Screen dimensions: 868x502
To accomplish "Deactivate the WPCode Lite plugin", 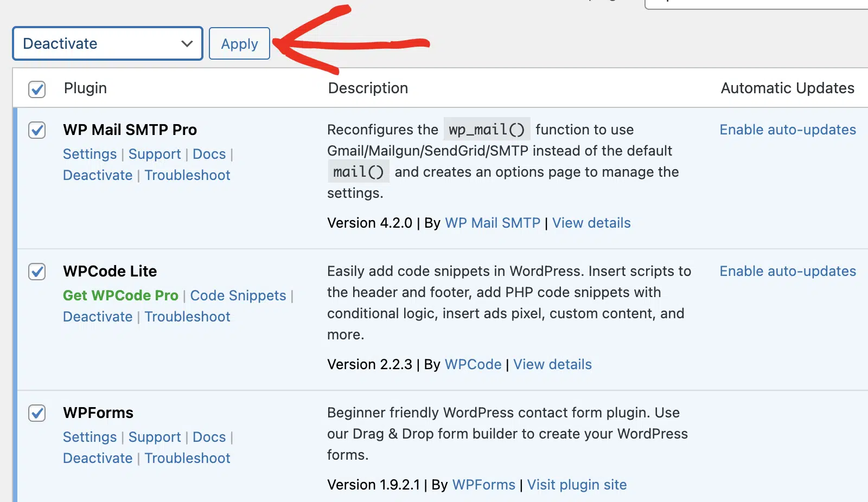I will tap(98, 317).
